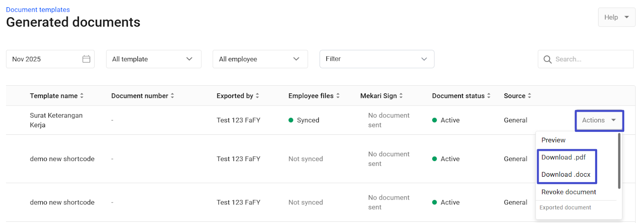Sort by Document status column arrows
The image size is (644, 223).
(489, 96)
